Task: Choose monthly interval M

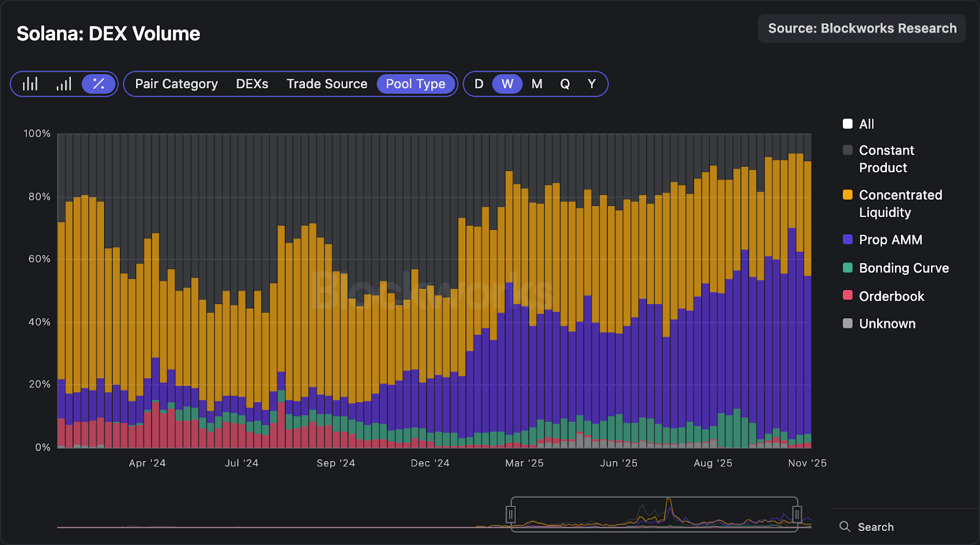Action: click(x=537, y=84)
